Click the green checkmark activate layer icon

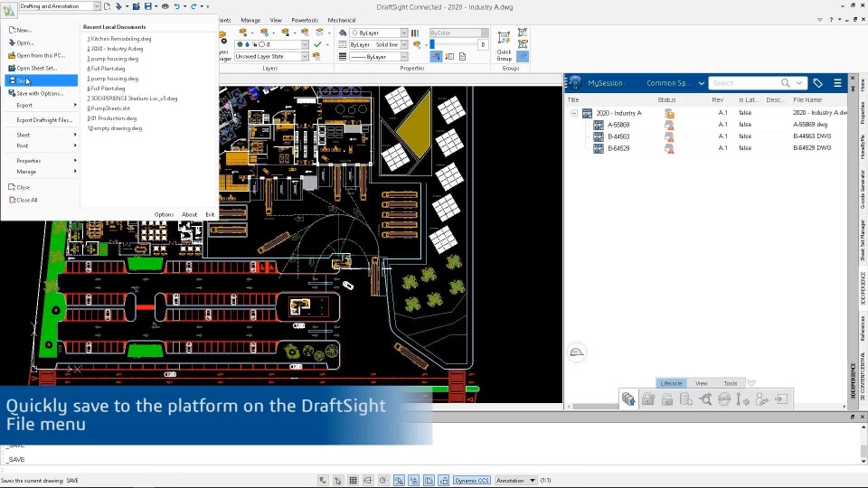pyautogui.click(x=317, y=44)
